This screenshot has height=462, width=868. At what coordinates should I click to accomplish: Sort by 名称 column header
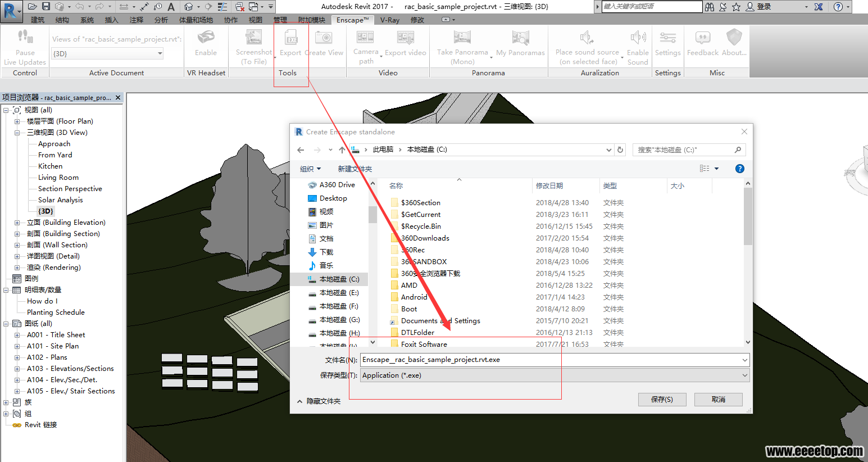tap(460, 186)
